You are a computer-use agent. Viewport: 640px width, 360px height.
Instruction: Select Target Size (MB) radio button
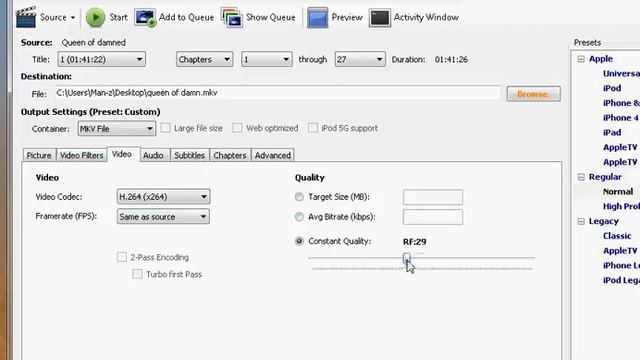pos(299,197)
